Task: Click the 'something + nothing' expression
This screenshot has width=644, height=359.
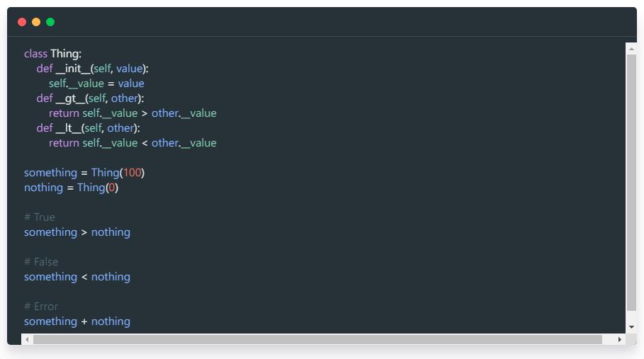Action: (x=77, y=321)
